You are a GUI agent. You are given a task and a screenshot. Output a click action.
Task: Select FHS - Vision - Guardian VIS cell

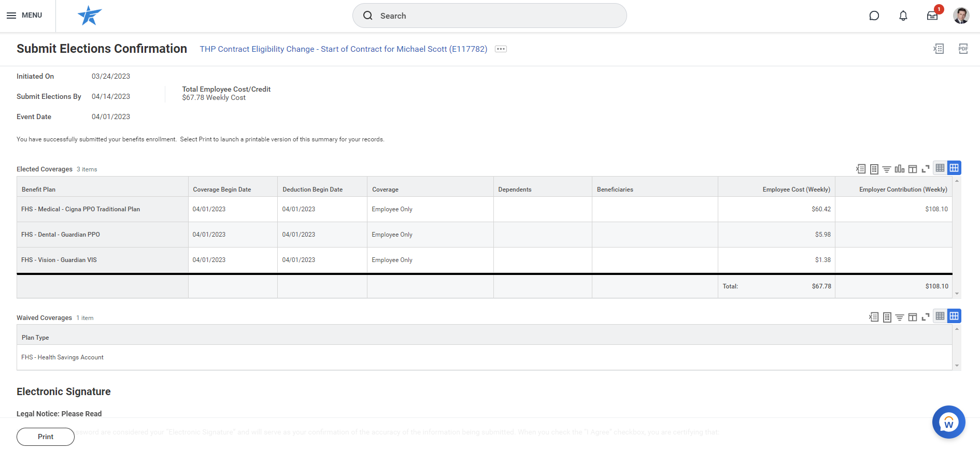pyautogui.click(x=103, y=260)
